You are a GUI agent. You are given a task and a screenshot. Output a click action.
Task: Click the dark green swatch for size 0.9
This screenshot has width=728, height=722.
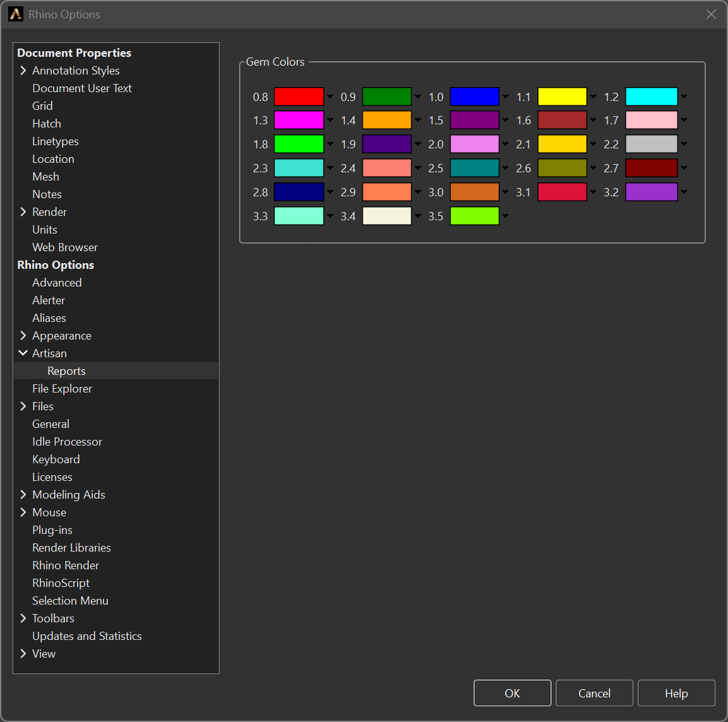(x=387, y=97)
